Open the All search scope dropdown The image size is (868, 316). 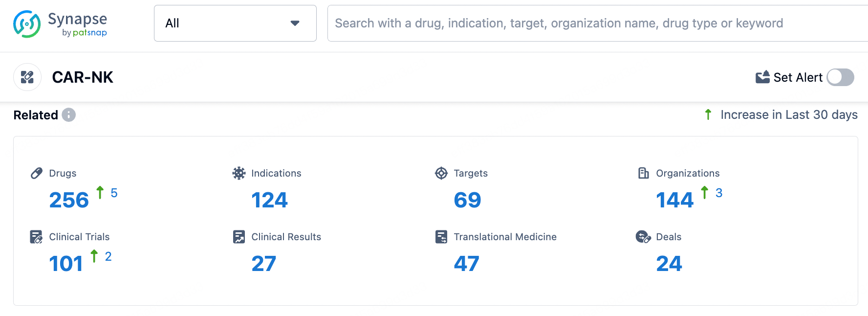[x=235, y=23]
